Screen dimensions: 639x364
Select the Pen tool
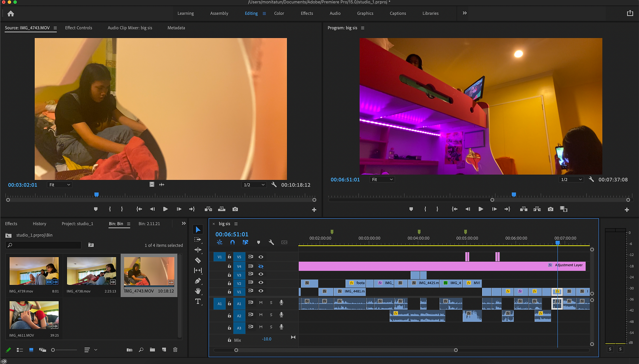[x=198, y=281]
